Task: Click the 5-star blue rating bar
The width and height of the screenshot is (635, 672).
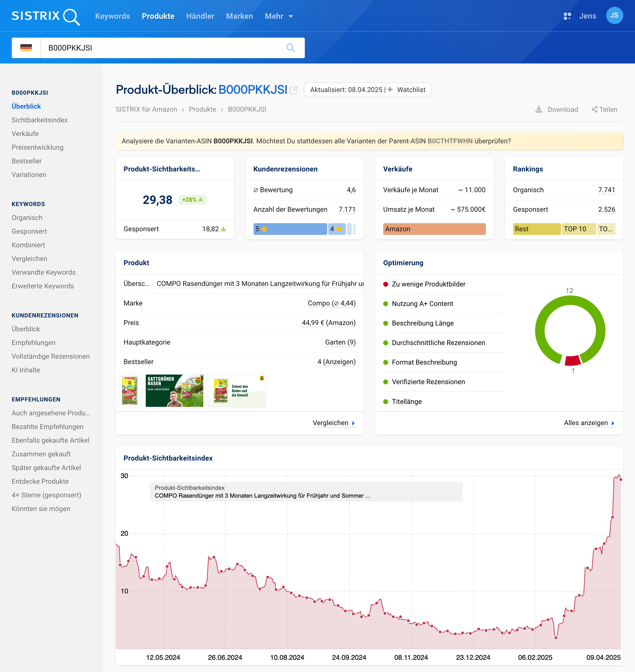Action: pyautogui.click(x=290, y=229)
